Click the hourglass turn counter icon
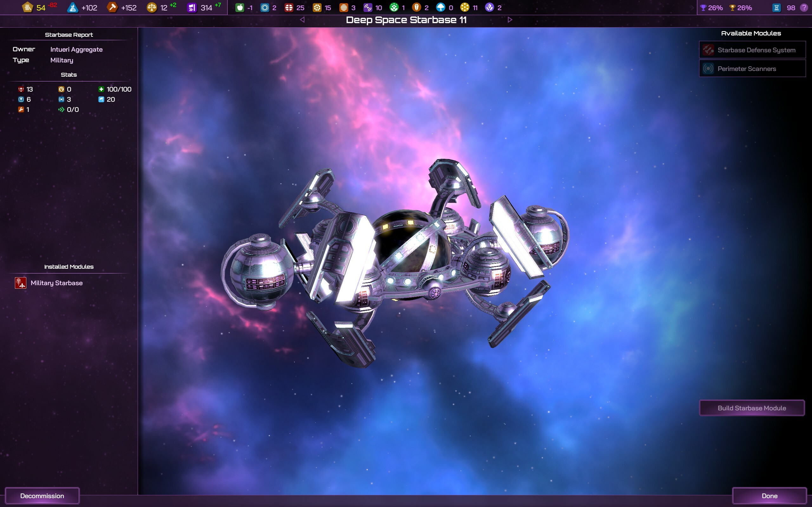This screenshot has height=507, width=812. click(776, 7)
